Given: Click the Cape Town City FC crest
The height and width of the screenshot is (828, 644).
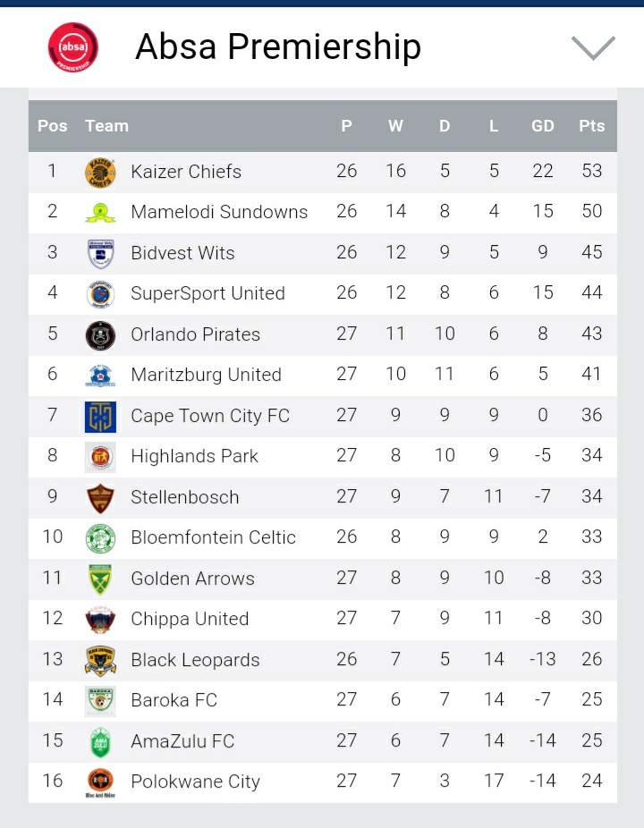Looking at the screenshot, I should pyautogui.click(x=100, y=416).
